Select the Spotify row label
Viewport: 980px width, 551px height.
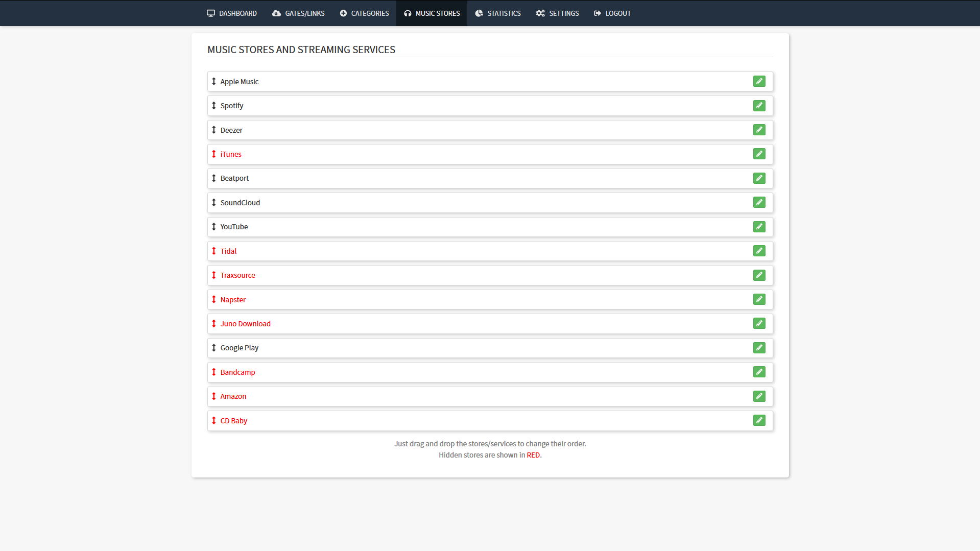tap(232, 106)
